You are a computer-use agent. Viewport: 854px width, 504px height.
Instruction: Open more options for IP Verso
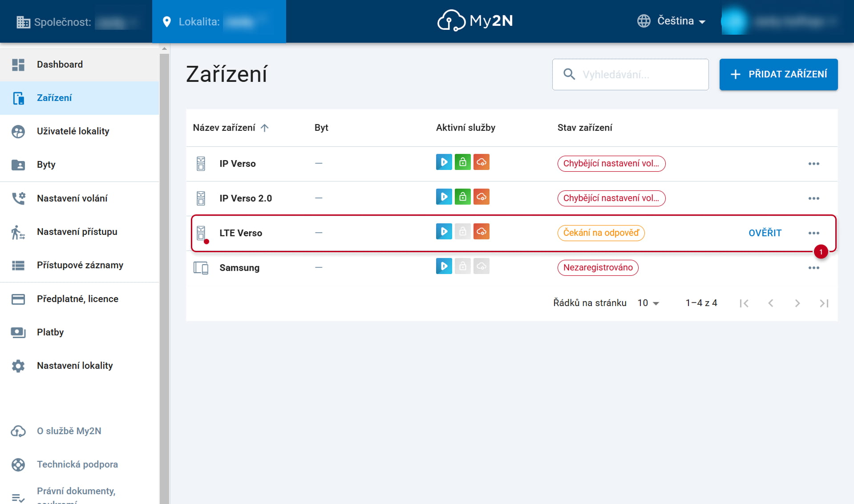click(x=814, y=164)
